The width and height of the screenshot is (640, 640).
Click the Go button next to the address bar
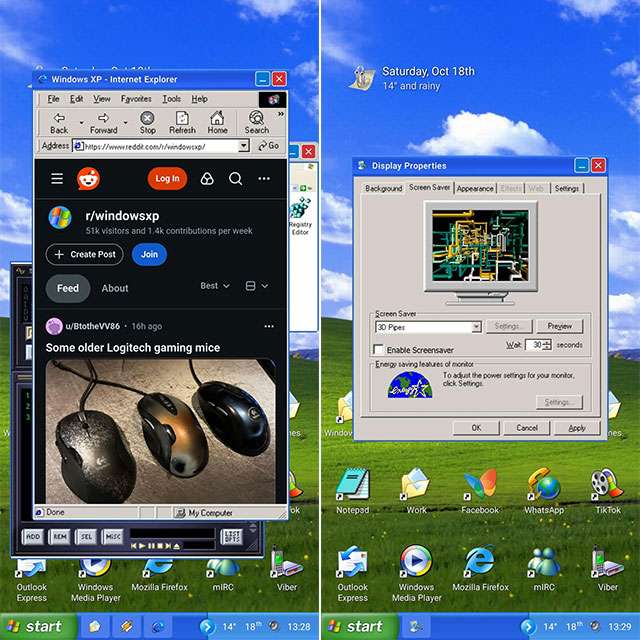coord(269,146)
